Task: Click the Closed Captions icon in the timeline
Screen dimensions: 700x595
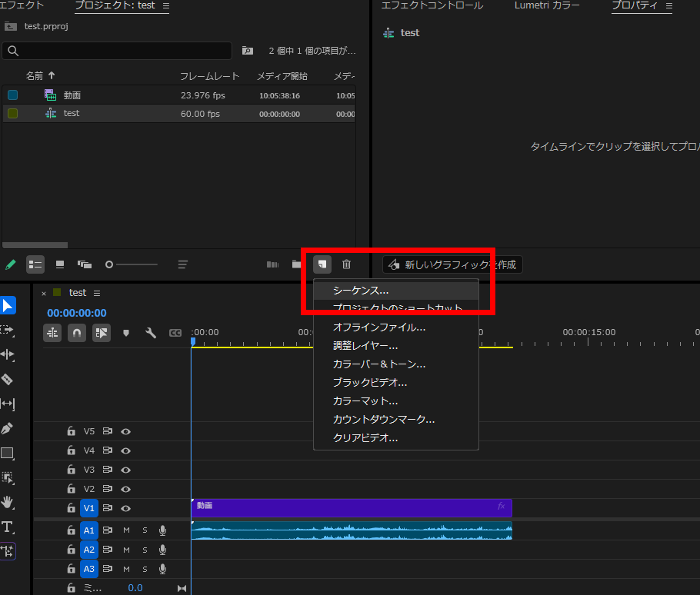Action: tap(177, 332)
